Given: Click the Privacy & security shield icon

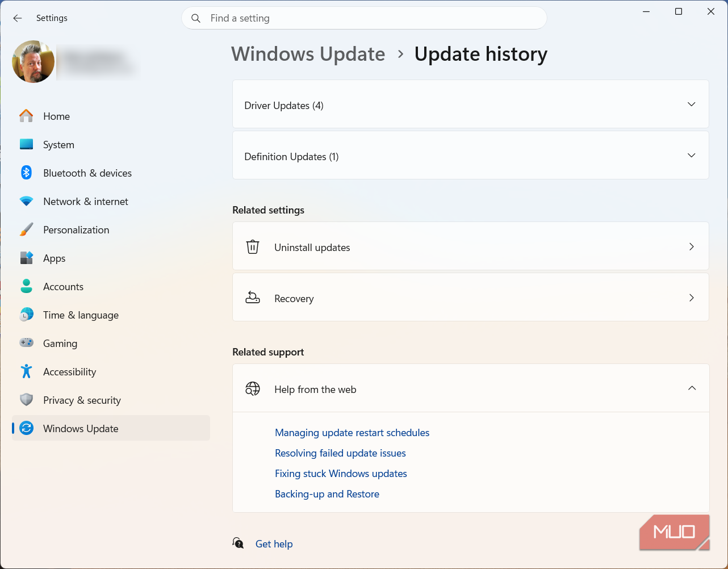Looking at the screenshot, I should pos(26,400).
